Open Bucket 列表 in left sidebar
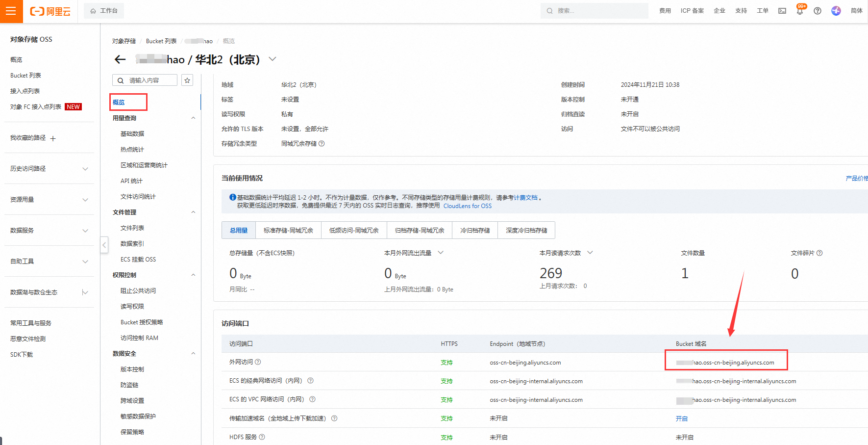Screen dimensions: 868x445 [25, 76]
